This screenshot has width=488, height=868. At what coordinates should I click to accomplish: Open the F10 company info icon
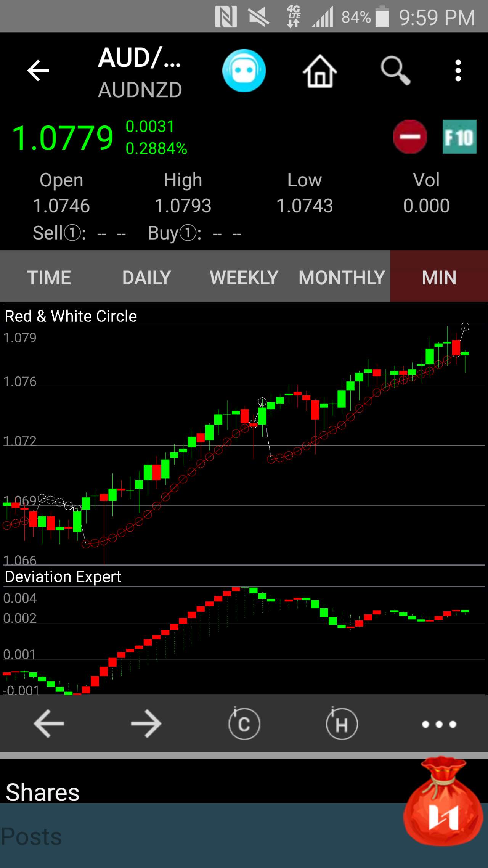459,137
